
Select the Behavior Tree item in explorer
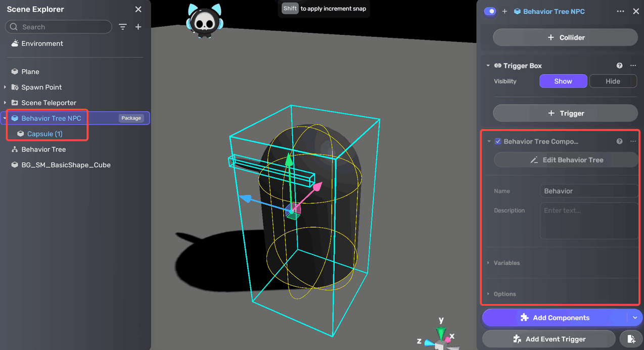(x=43, y=149)
